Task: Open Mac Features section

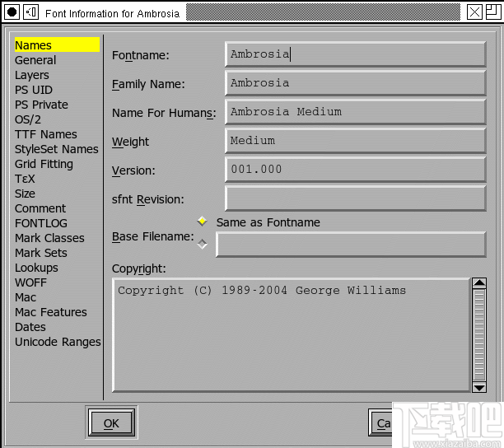Action: [51, 312]
